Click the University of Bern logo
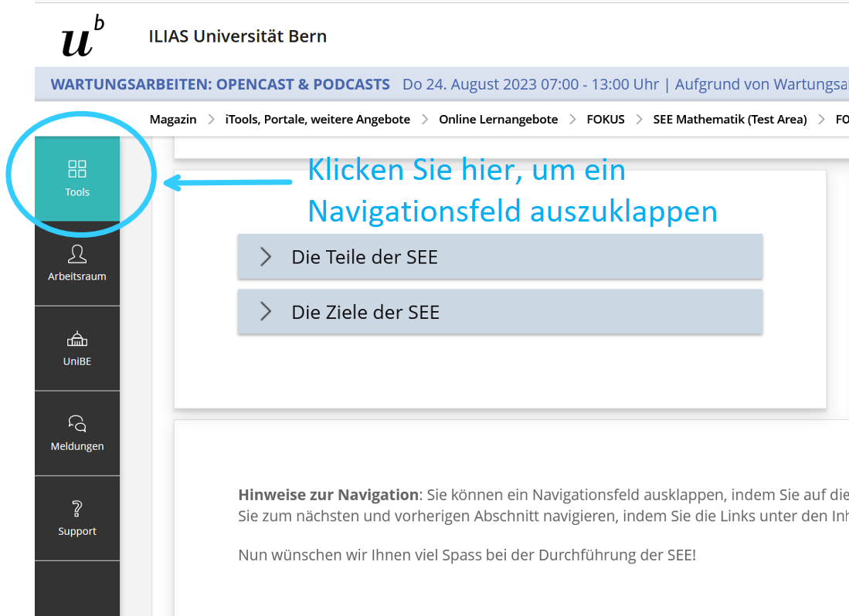Screen dimensions: 849x616 coord(83,37)
